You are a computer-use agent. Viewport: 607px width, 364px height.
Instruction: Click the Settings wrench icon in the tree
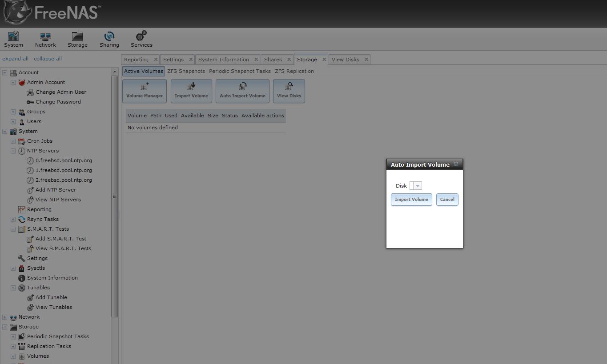coord(21,258)
